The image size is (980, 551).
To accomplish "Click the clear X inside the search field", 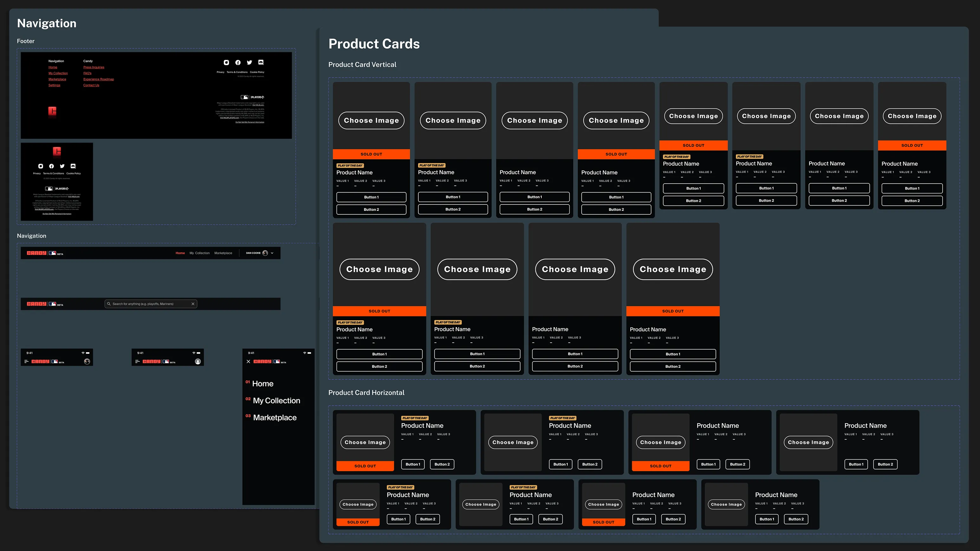I will pyautogui.click(x=193, y=304).
